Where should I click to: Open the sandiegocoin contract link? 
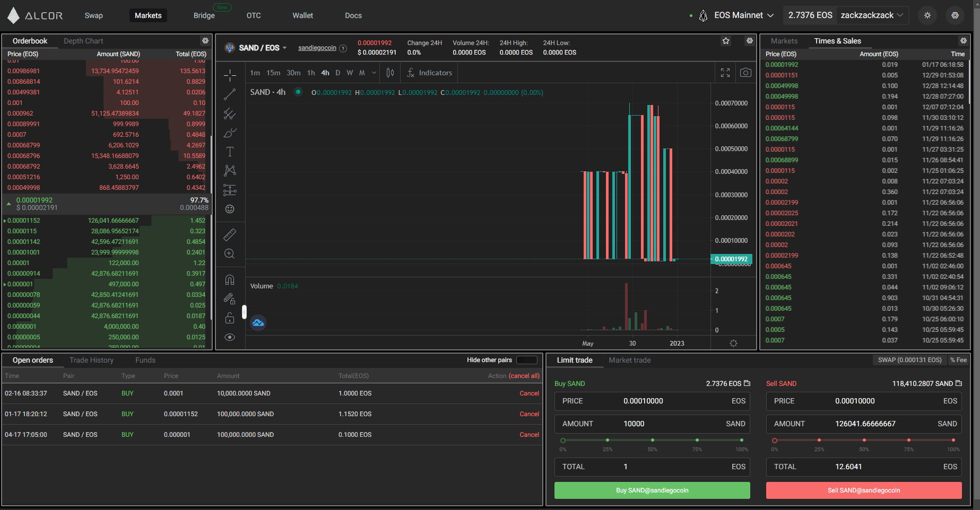click(317, 48)
